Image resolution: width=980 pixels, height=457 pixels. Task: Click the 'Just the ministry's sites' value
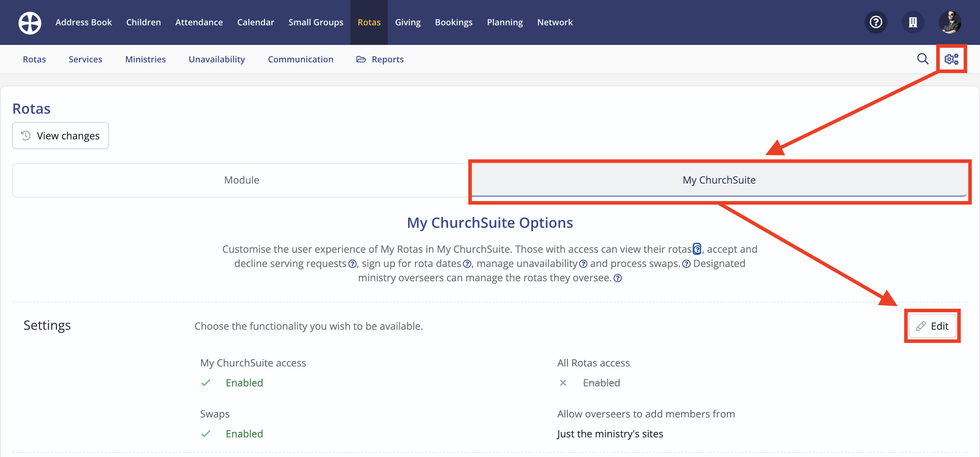click(x=610, y=434)
